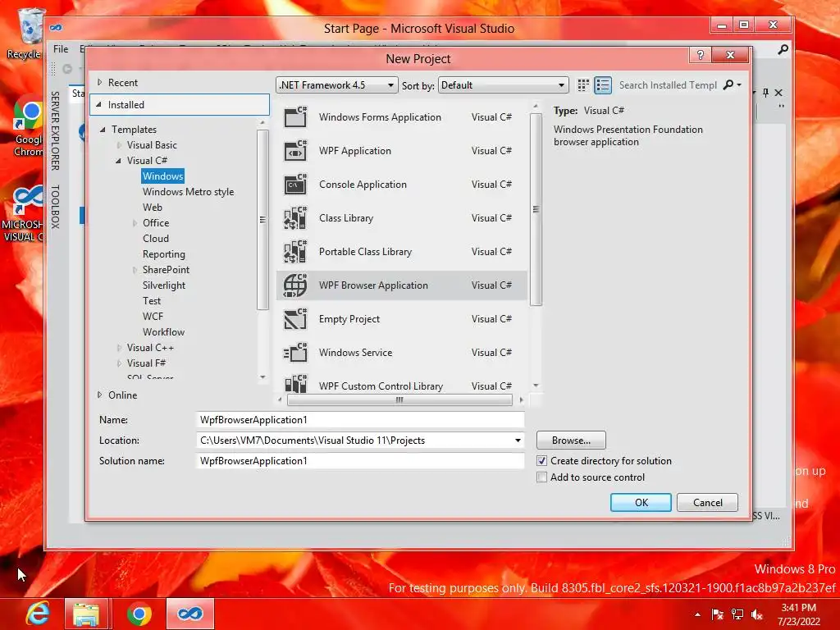The image size is (840, 630).
Task: Expand the Office tree node
Action: (x=135, y=223)
